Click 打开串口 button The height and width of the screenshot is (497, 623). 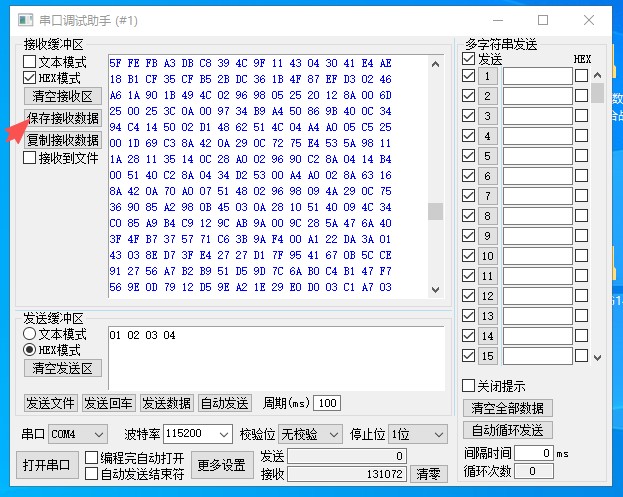pyautogui.click(x=46, y=465)
